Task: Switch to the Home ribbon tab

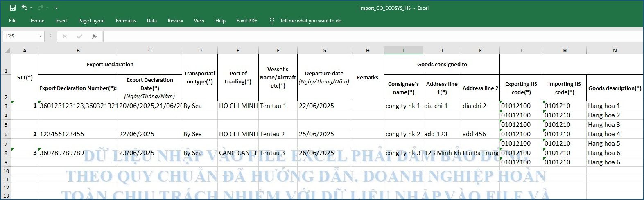Action: (x=37, y=21)
